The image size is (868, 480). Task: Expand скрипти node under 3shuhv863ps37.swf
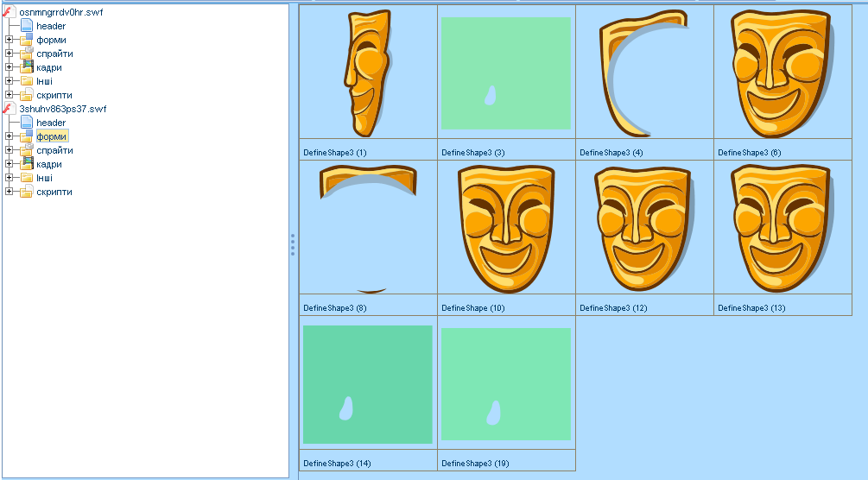(9, 192)
